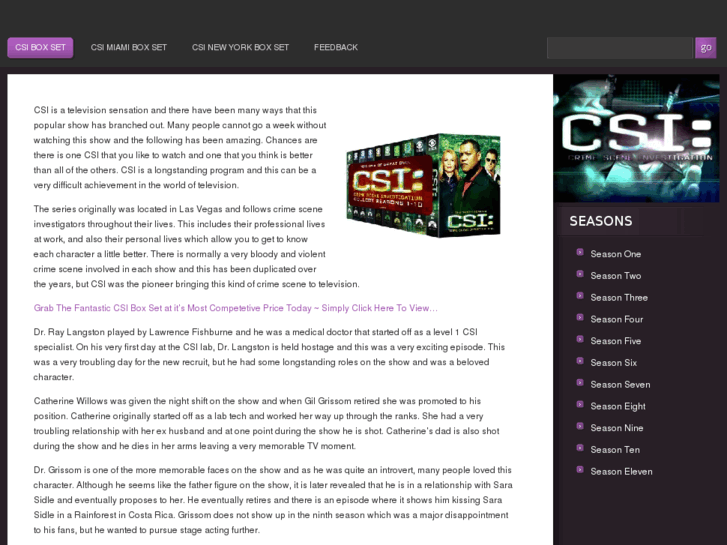Click the SEASONS sidebar heading
Image resolution: width=727 pixels, height=545 pixels.
click(600, 221)
